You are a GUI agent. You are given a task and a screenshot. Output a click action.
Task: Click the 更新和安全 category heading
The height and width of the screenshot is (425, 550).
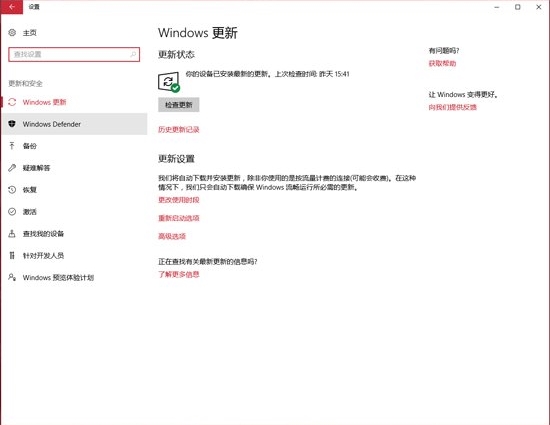tap(25, 83)
